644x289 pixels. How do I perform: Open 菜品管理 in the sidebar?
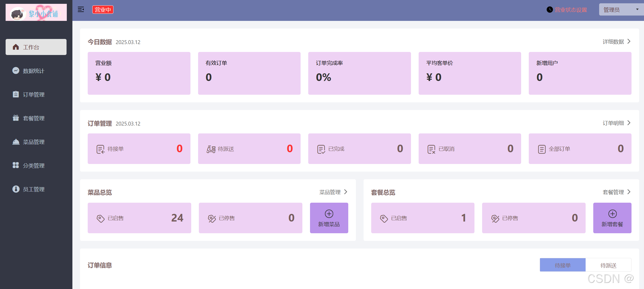point(36,142)
